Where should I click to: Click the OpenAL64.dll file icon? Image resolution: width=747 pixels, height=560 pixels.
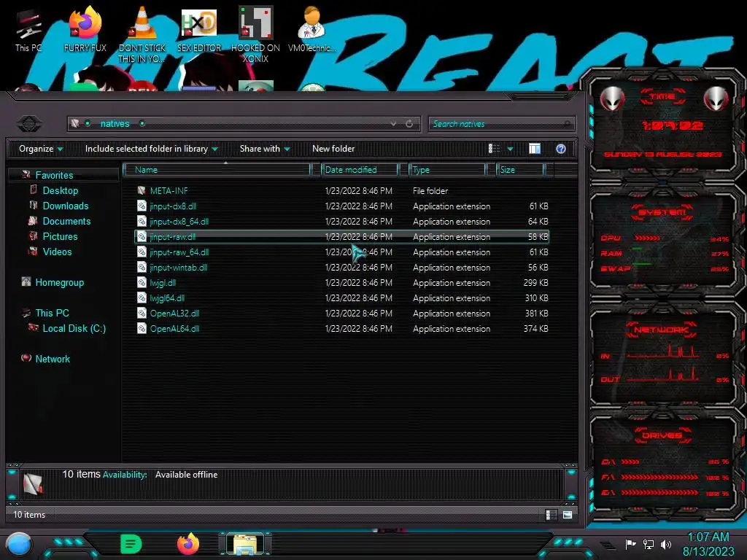coord(142,328)
